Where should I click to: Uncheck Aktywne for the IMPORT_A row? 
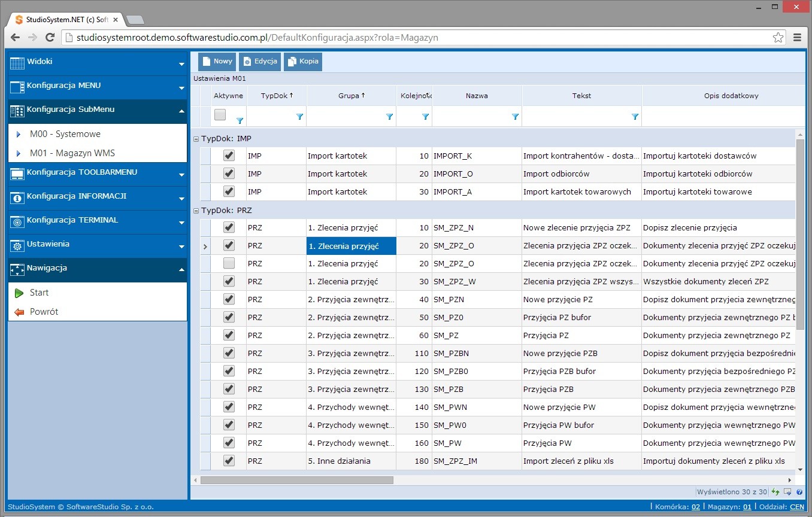coord(229,191)
